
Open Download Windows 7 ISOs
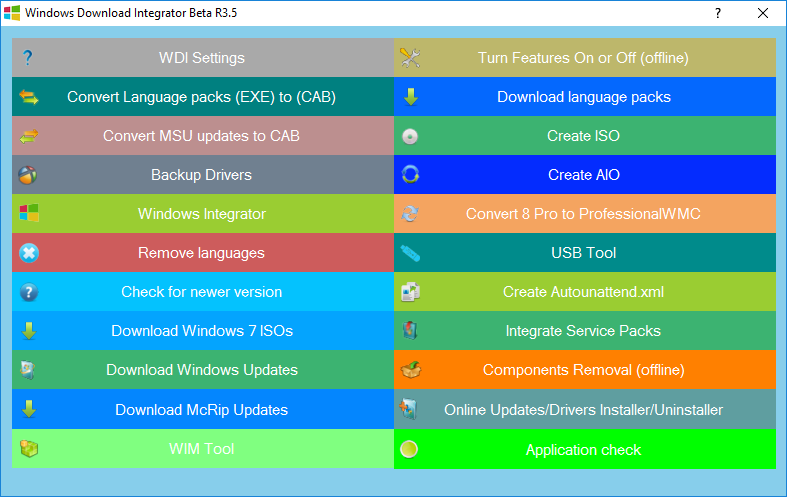pos(203,331)
